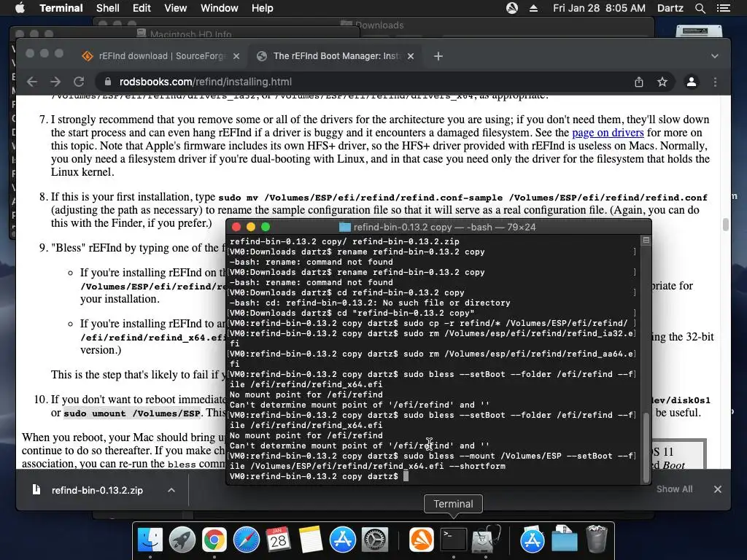The image size is (747, 560).
Task: Expand refind-bin-0.13.2.zip download options
Action: (x=171, y=490)
